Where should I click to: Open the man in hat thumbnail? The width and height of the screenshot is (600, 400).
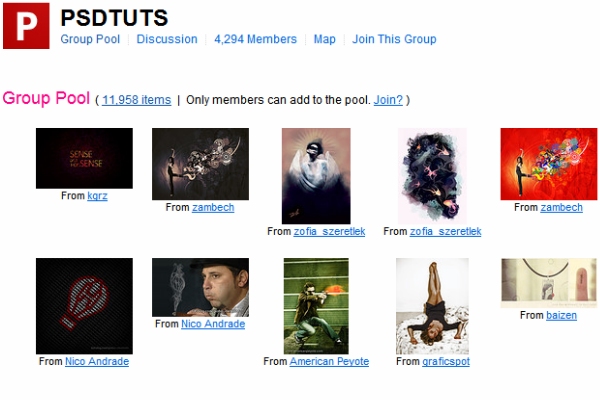click(200, 287)
